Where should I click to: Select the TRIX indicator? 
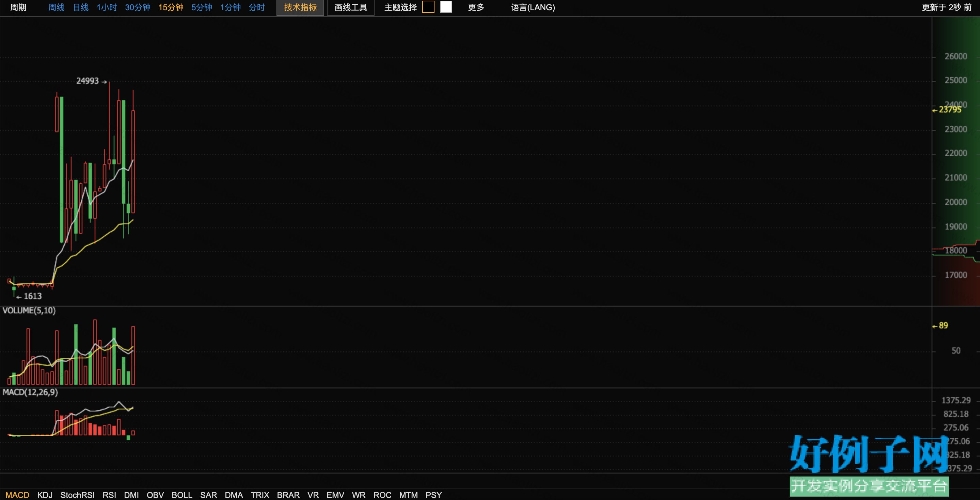[x=260, y=495]
